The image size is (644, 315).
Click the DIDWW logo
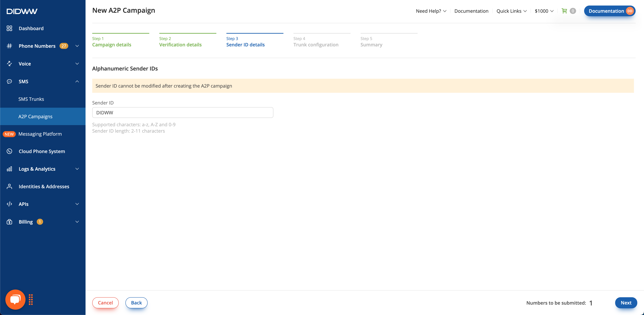(x=22, y=11)
